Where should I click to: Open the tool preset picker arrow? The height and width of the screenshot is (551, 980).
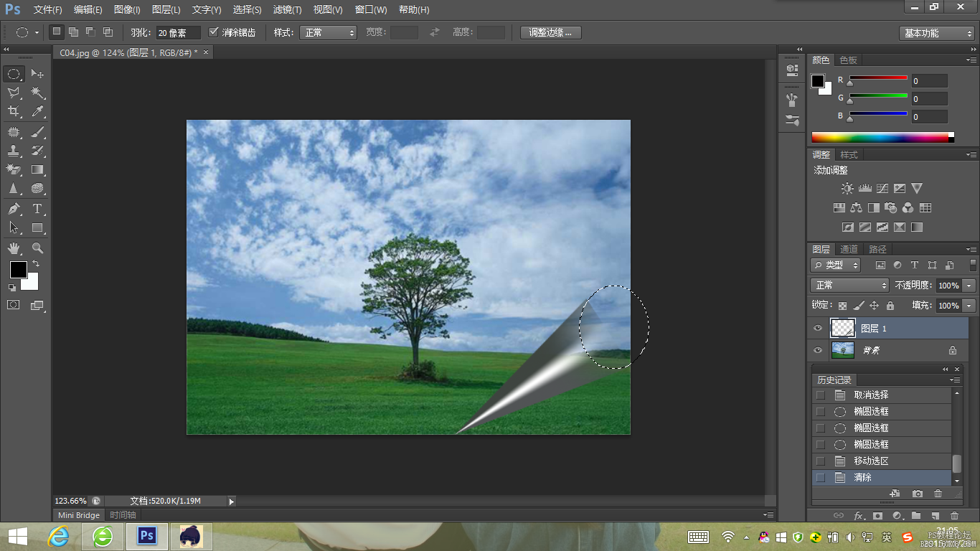point(37,32)
